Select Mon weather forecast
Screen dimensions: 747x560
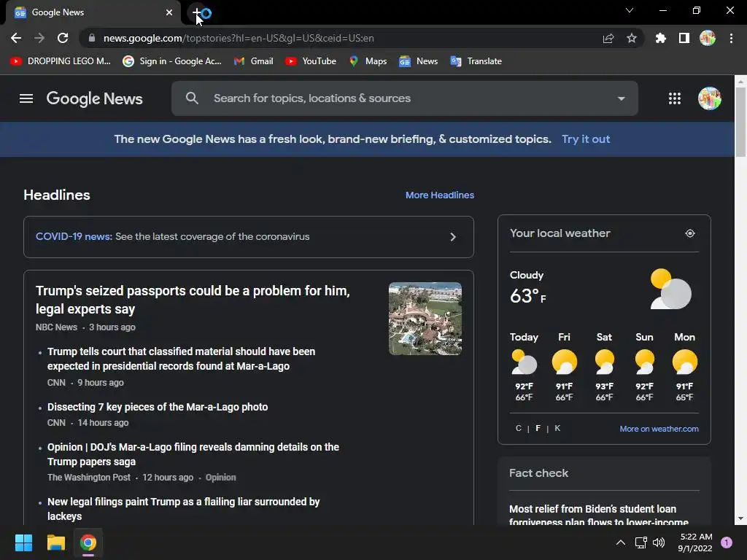pos(684,367)
